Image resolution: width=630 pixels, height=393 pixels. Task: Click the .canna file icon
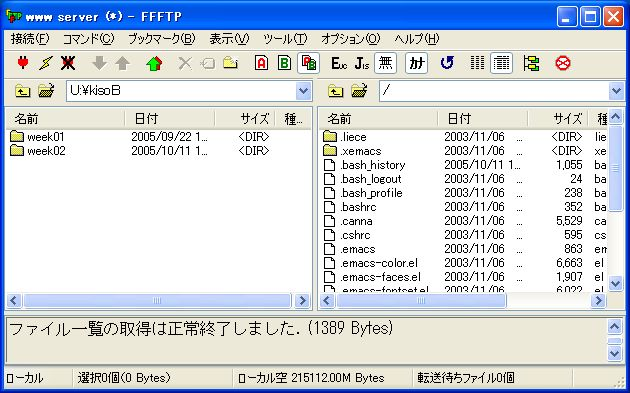[329, 221]
